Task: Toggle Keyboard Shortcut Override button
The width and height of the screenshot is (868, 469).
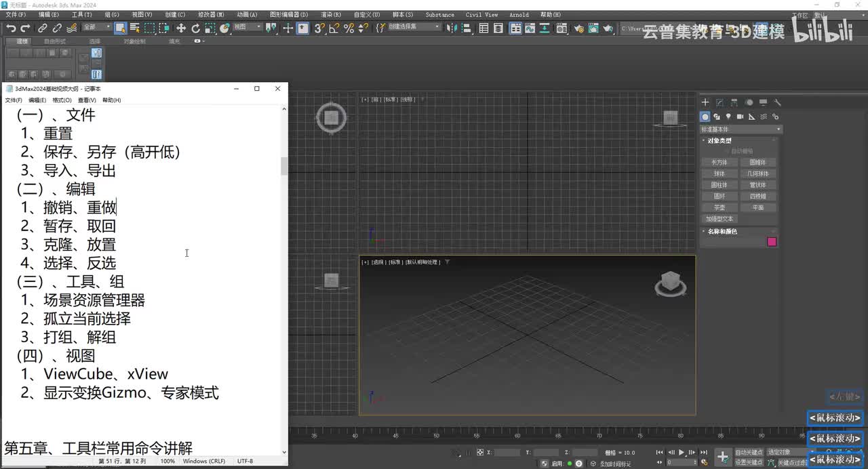Action: pyautogui.click(x=302, y=28)
